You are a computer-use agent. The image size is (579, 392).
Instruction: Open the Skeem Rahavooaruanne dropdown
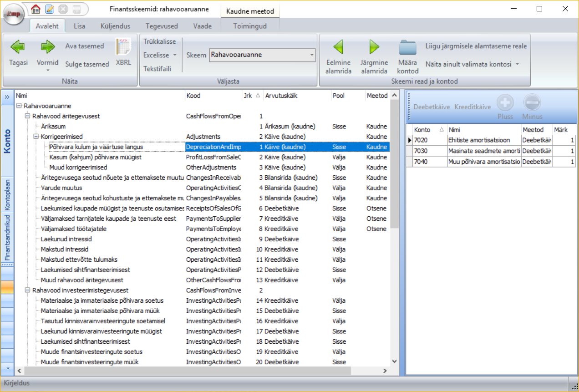[312, 55]
